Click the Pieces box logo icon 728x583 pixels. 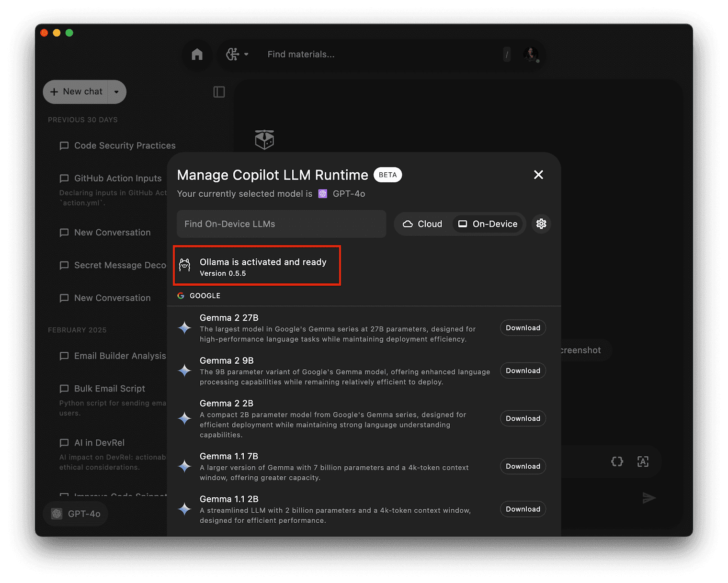coord(264,140)
